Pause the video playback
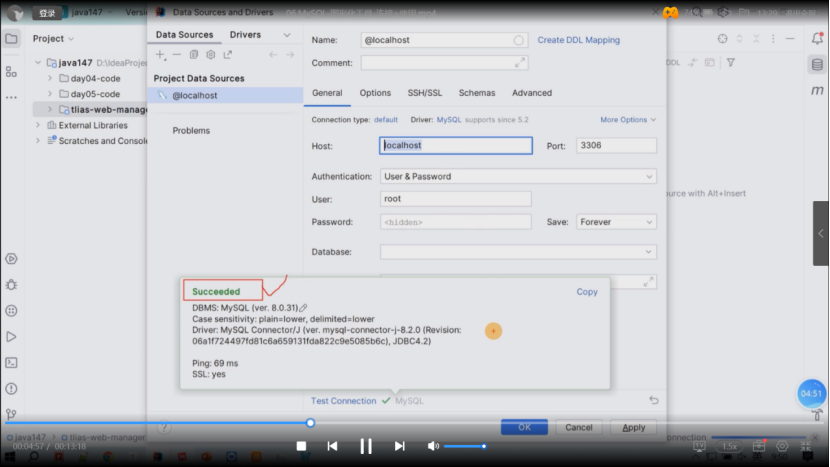The width and height of the screenshot is (830, 467). click(366, 446)
